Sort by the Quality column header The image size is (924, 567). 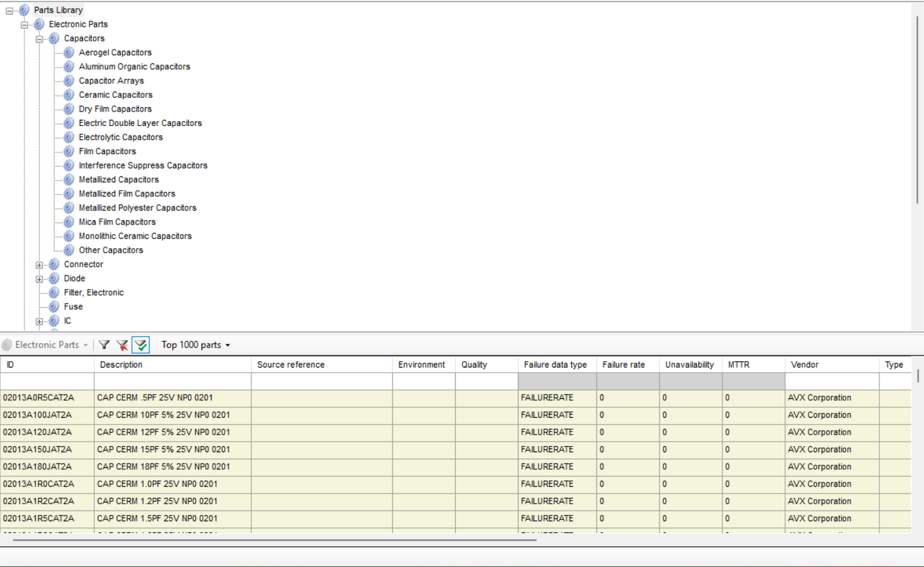(x=486, y=364)
